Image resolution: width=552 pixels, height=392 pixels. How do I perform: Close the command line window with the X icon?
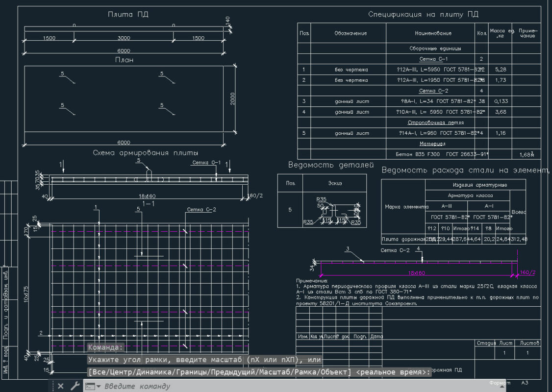pyautogui.click(x=61, y=386)
